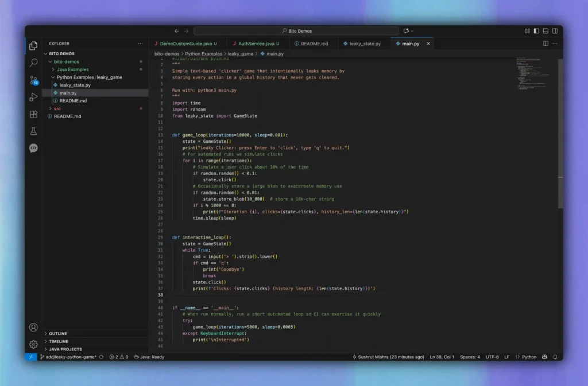Click the Bito Demos command center search field
The image size is (588, 386).
click(x=299, y=30)
